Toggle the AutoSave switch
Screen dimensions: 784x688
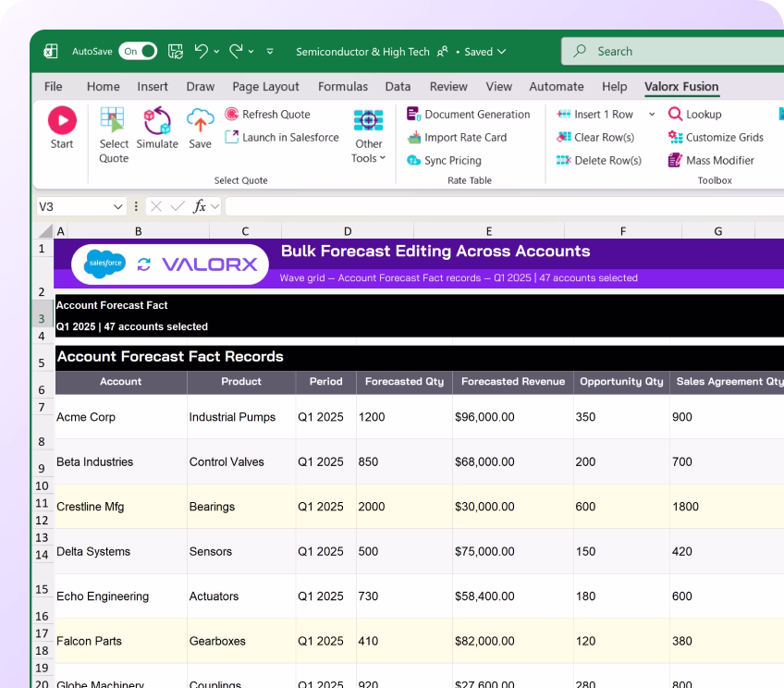pos(138,52)
